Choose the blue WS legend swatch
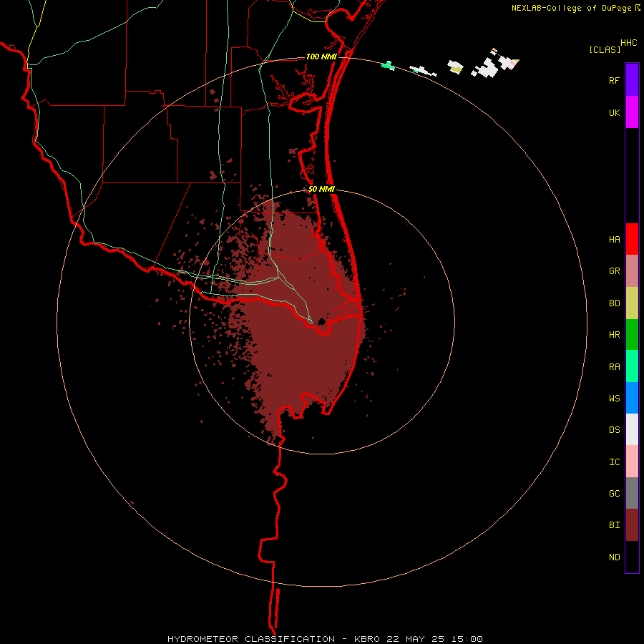This screenshot has height=644, width=644. [x=632, y=398]
